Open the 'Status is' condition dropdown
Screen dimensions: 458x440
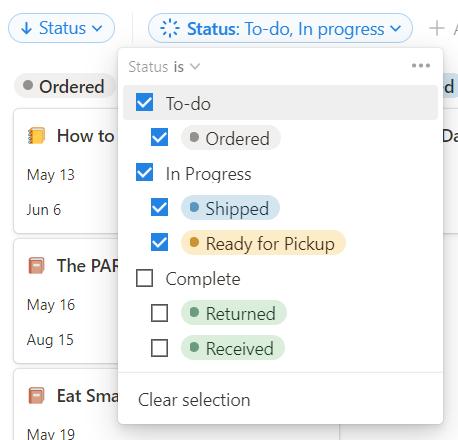click(164, 67)
